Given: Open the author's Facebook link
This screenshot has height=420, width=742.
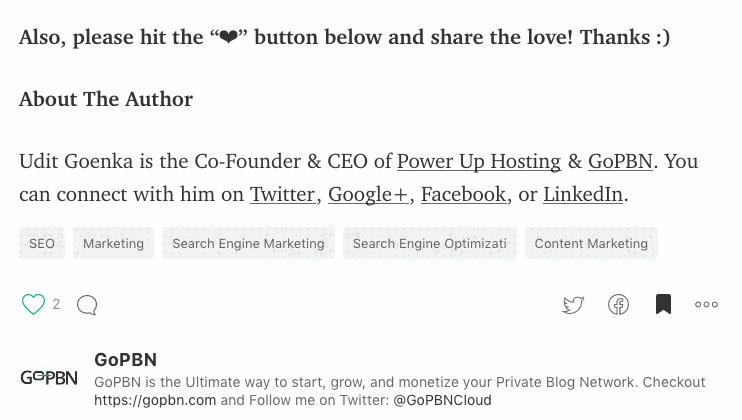Looking at the screenshot, I should 463,194.
